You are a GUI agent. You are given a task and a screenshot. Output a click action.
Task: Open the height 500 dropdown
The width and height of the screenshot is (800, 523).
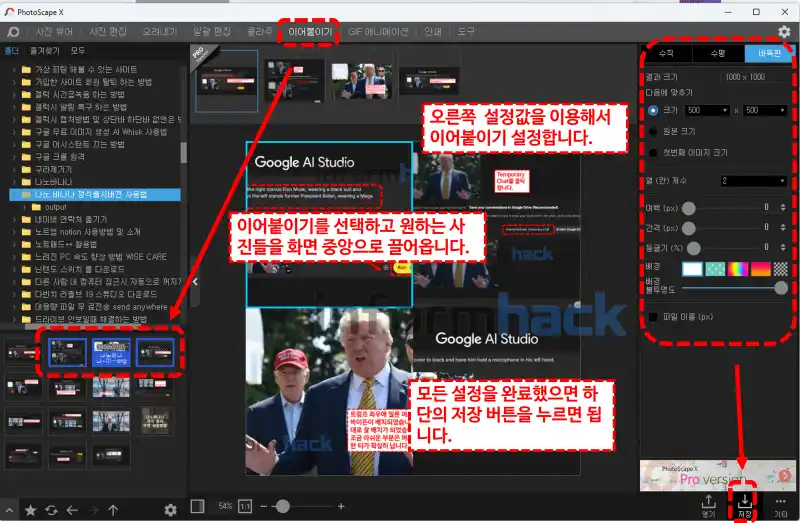[765, 110]
